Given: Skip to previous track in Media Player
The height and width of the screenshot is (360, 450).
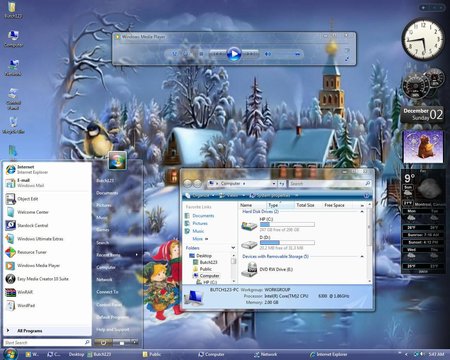Looking at the screenshot, I should coord(217,54).
